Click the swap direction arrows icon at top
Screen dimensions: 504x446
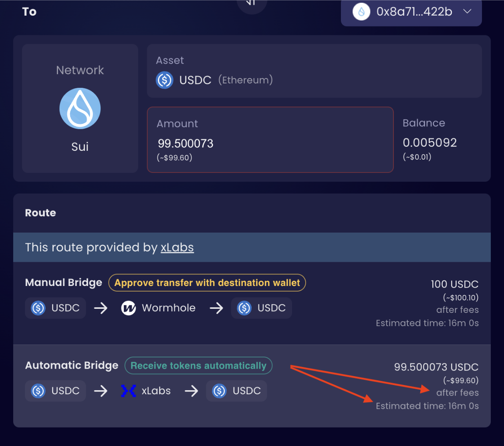pyautogui.click(x=251, y=4)
